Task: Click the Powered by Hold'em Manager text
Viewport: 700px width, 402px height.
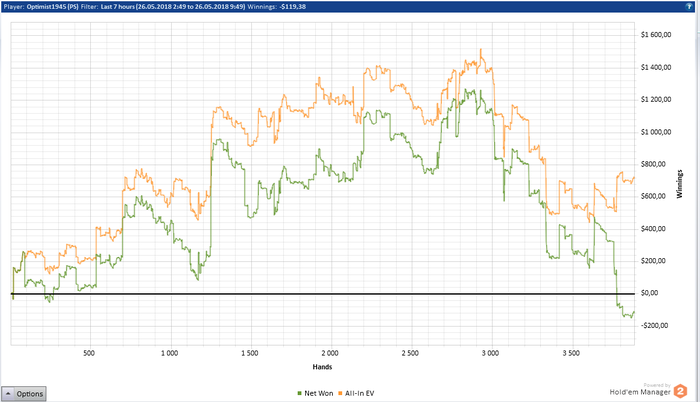Action: [x=640, y=389]
